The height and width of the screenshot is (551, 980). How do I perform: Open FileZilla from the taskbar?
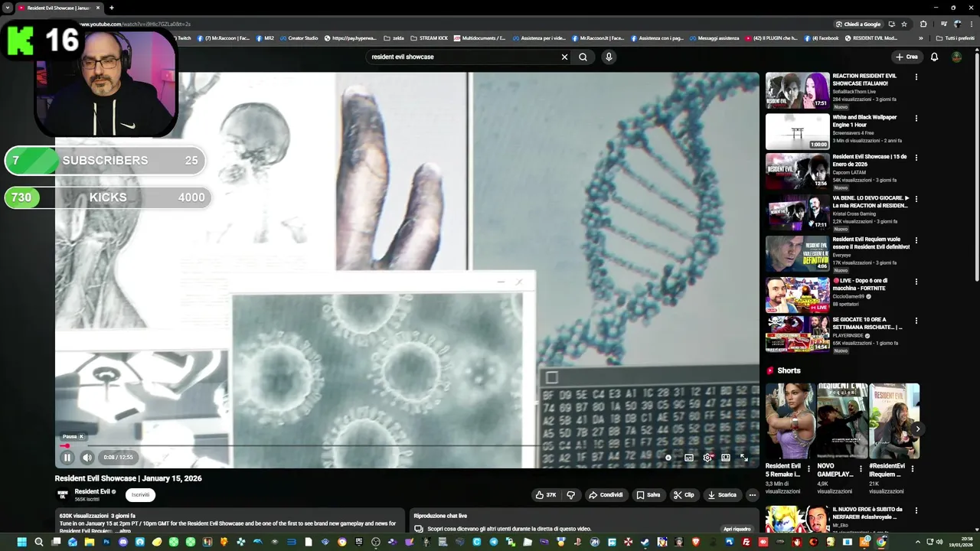click(x=746, y=542)
